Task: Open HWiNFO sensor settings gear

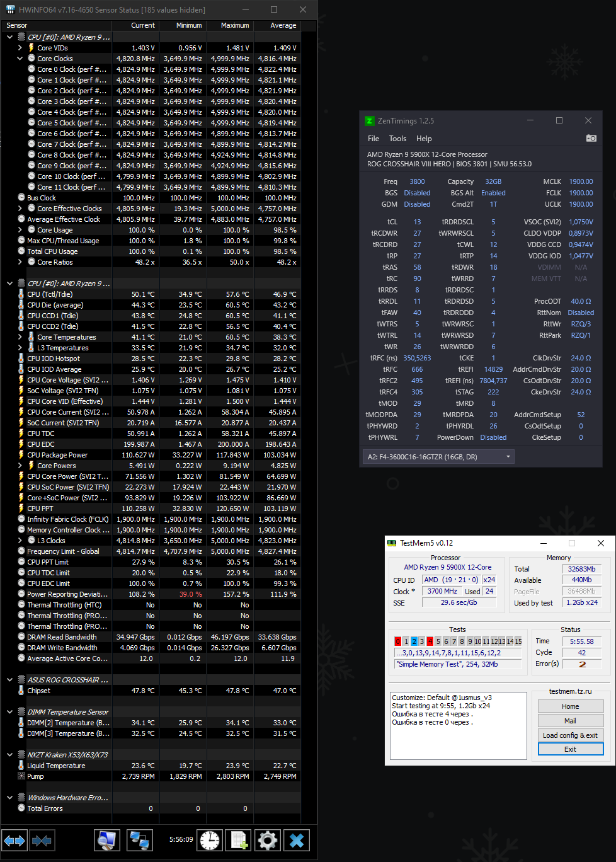Action: pos(268,840)
